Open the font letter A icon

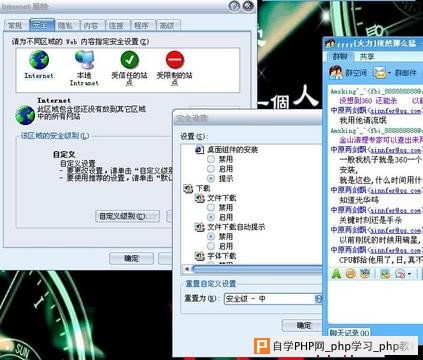(x=336, y=274)
